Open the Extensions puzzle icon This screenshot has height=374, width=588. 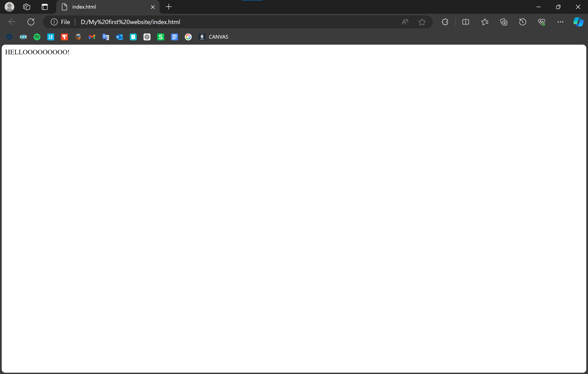(445, 22)
